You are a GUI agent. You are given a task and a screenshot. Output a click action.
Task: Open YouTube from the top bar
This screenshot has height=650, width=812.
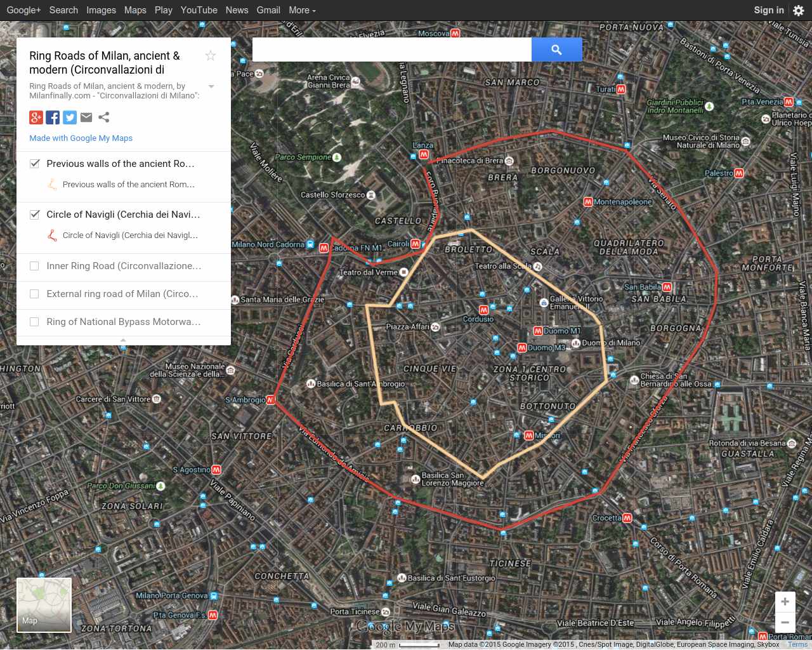click(x=199, y=10)
